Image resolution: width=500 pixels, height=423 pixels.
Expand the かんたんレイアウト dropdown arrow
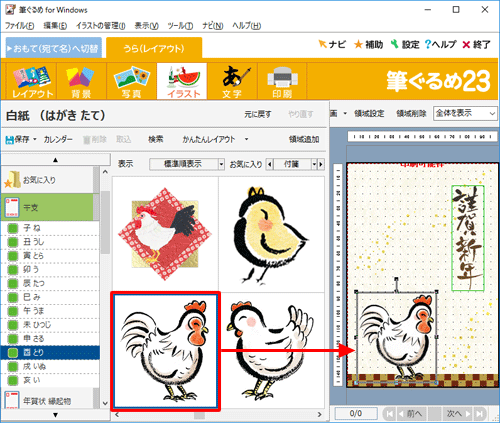pos(247,139)
